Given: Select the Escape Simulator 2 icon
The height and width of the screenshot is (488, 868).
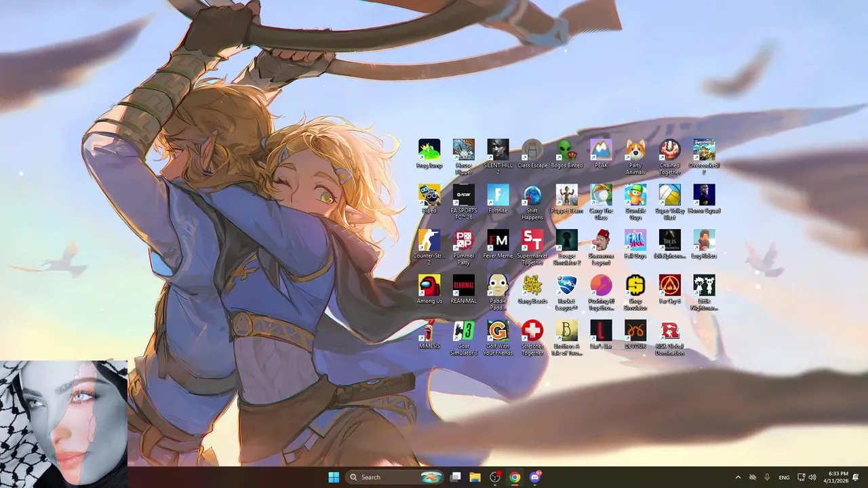Looking at the screenshot, I should coord(567,248).
